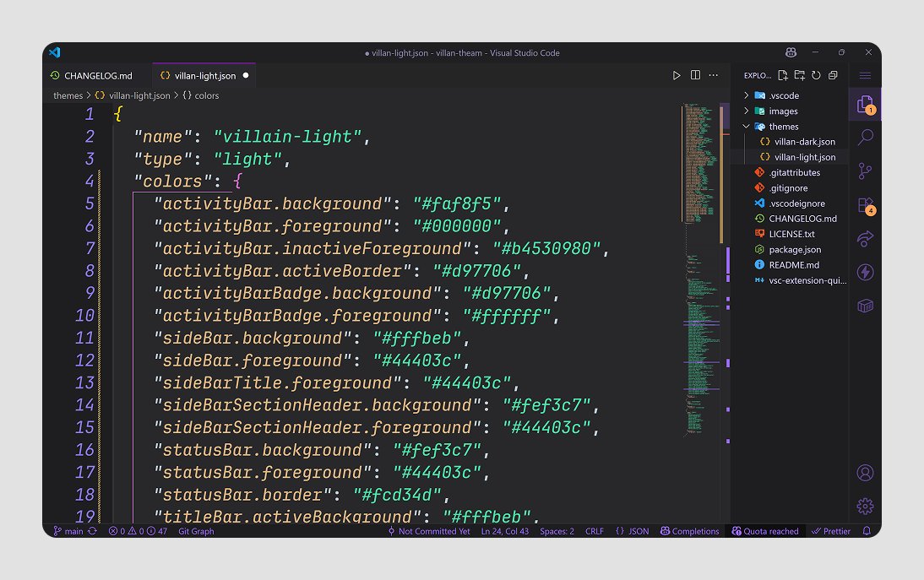This screenshot has width=924, height=580.
Task: Open README.md in Explorer
Action: pyautogui.click(x=793, y=265)
